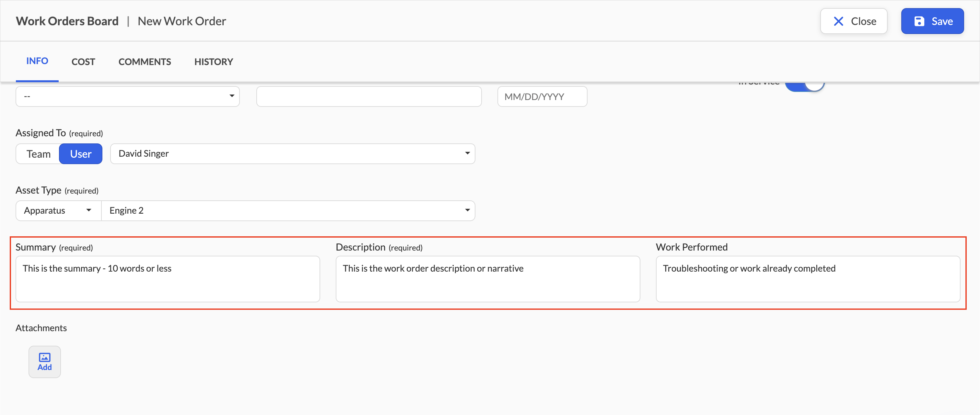Click the Work Orders Board breadcrumb title
Screen dimensions: 980x415
(67, 21)
